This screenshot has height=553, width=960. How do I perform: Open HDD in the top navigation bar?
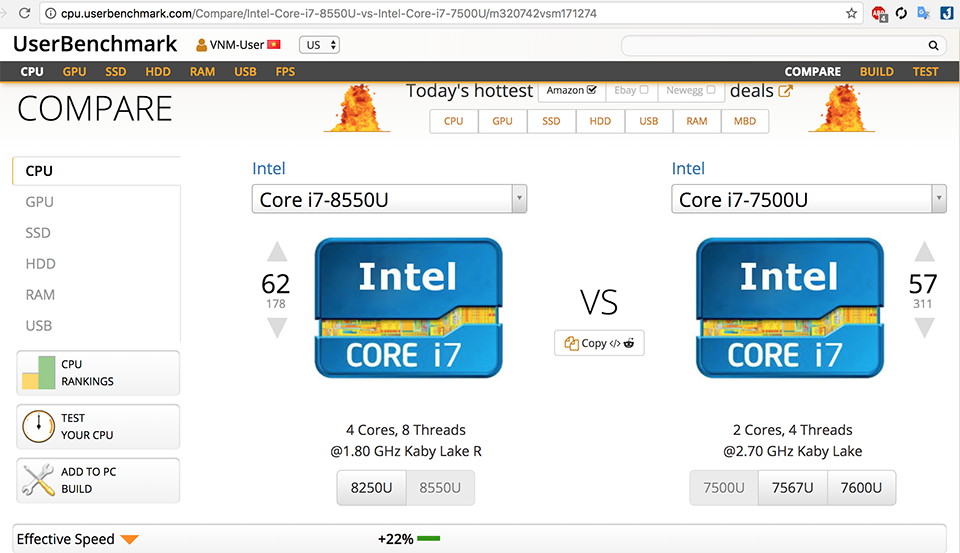(158, 72)
